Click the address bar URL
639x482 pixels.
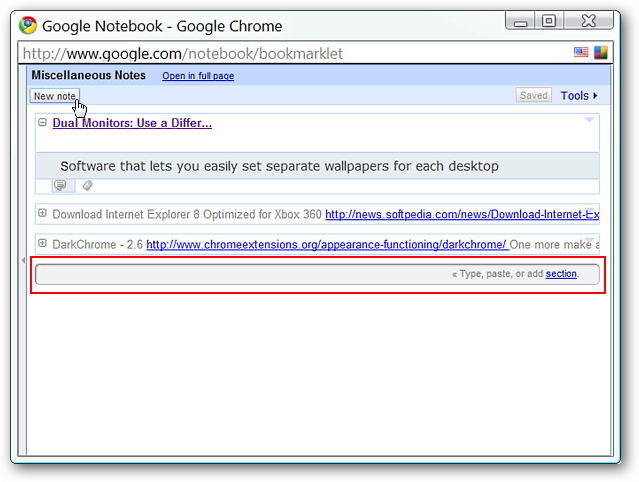pos(183,54)
